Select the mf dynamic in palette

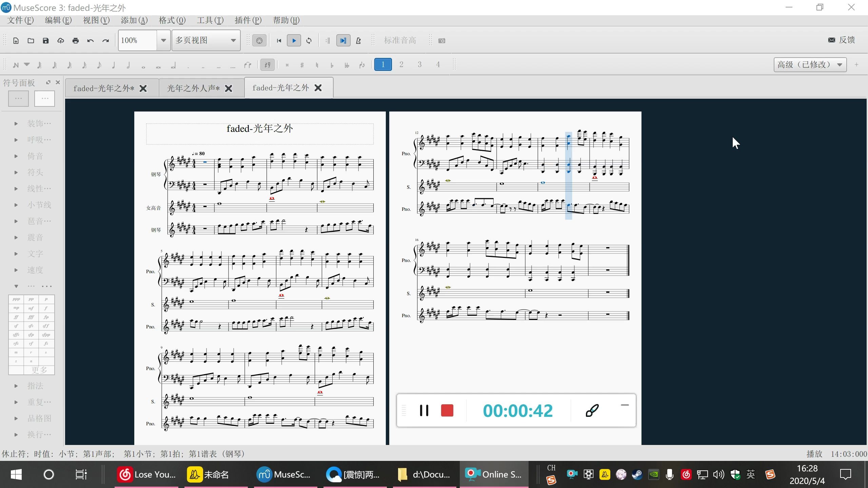[31, 308]
